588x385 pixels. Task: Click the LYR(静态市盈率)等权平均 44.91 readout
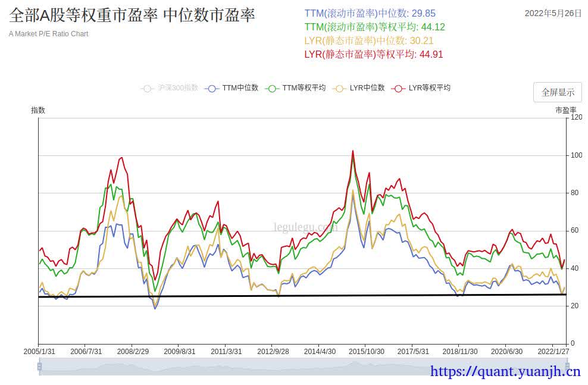pos(373,54)
